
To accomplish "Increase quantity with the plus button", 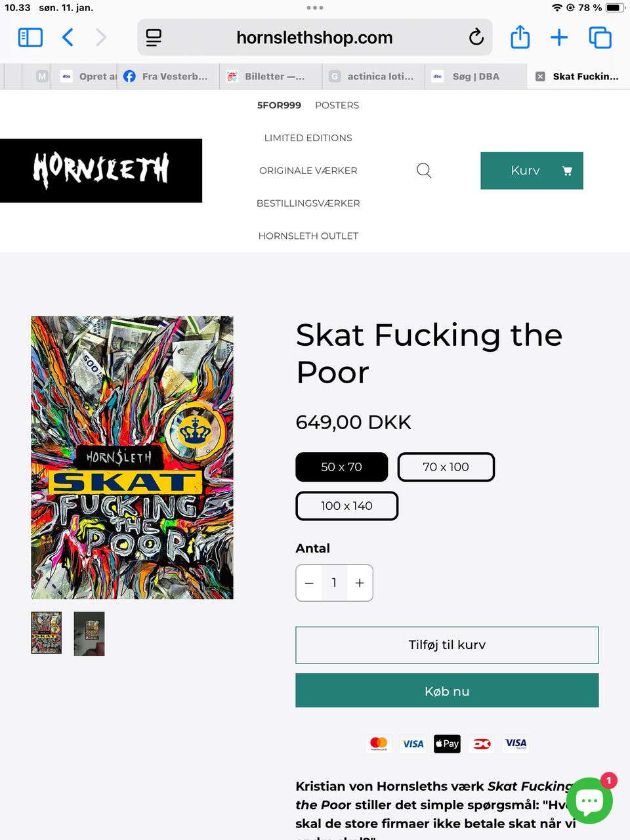I will [360, 583].
